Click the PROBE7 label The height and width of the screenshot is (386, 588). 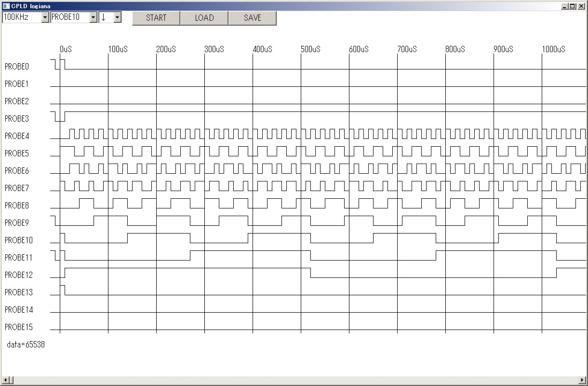17,188
